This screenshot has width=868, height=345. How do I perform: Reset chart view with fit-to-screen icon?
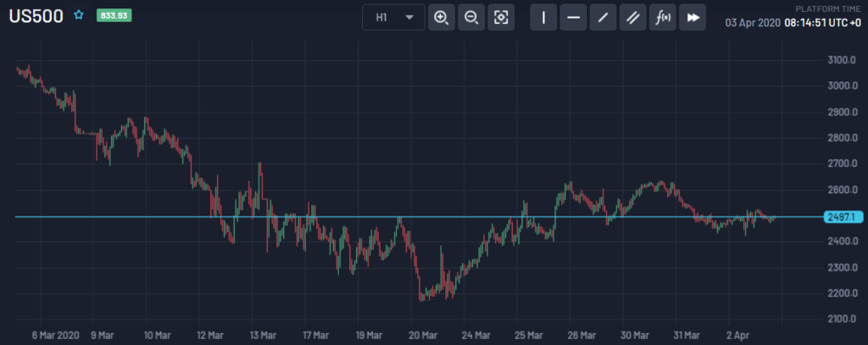[x=501, y=17]
